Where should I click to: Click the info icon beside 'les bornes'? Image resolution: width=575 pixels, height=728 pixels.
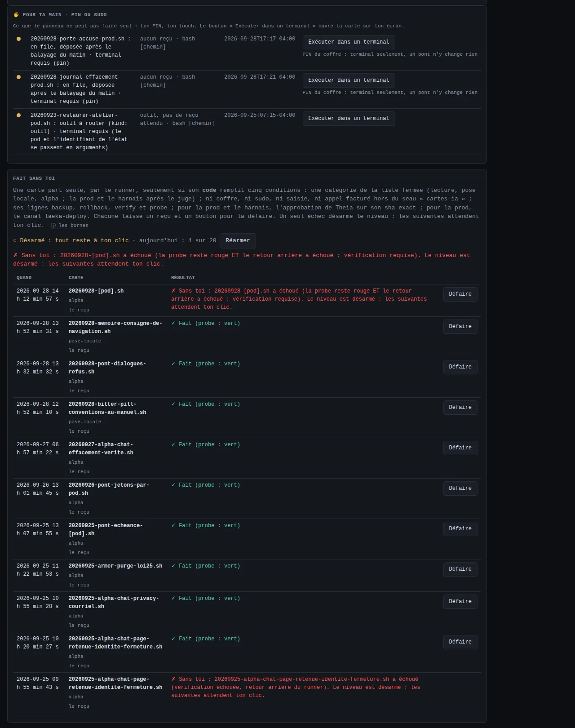pyautogui.click(x=53, y=226)
